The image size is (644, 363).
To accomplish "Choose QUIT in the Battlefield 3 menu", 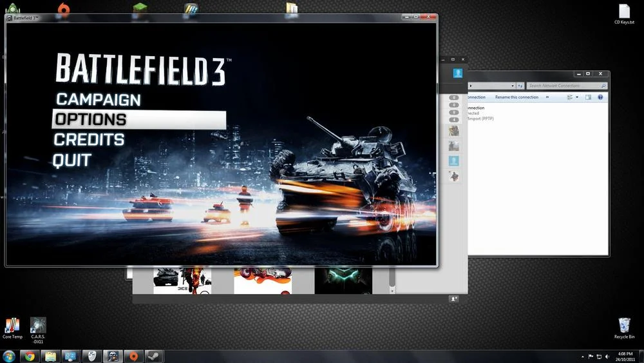I will 72,160.
